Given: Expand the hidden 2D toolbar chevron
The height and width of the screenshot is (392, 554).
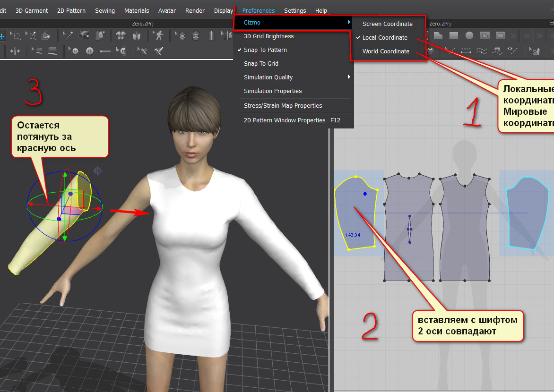Looking at the screenshot, I should 514,35.
